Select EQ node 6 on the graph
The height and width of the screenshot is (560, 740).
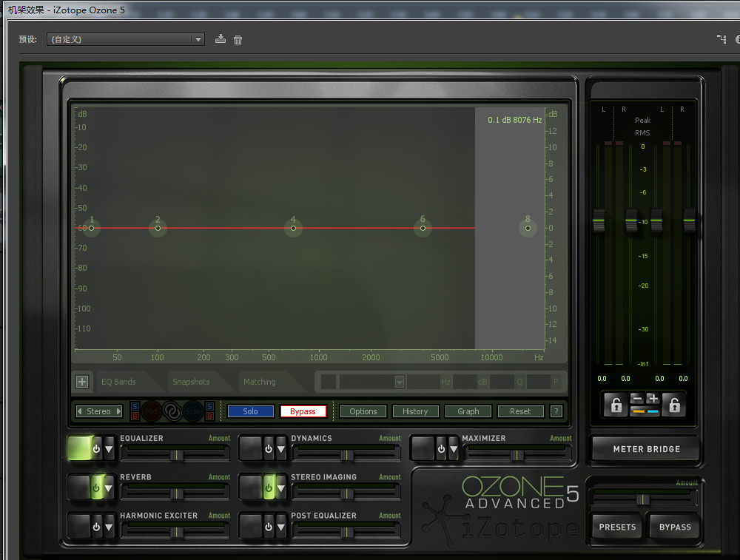[x=423, y=229]
